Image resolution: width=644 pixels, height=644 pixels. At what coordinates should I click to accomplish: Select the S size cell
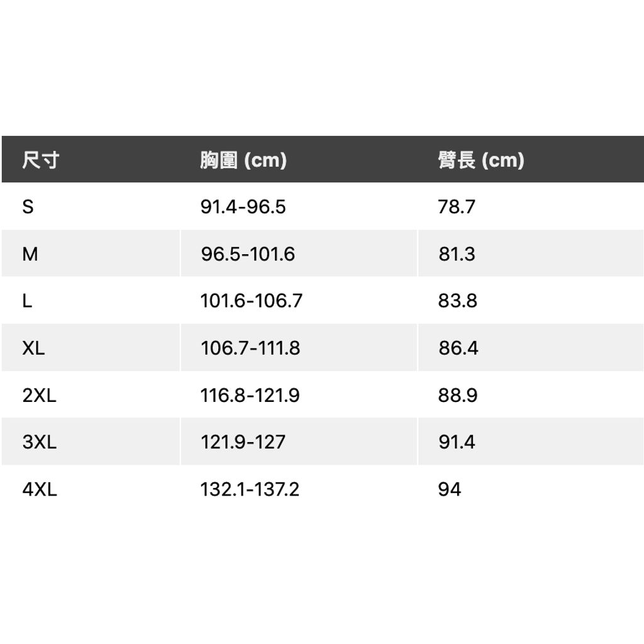coord(28,206)
